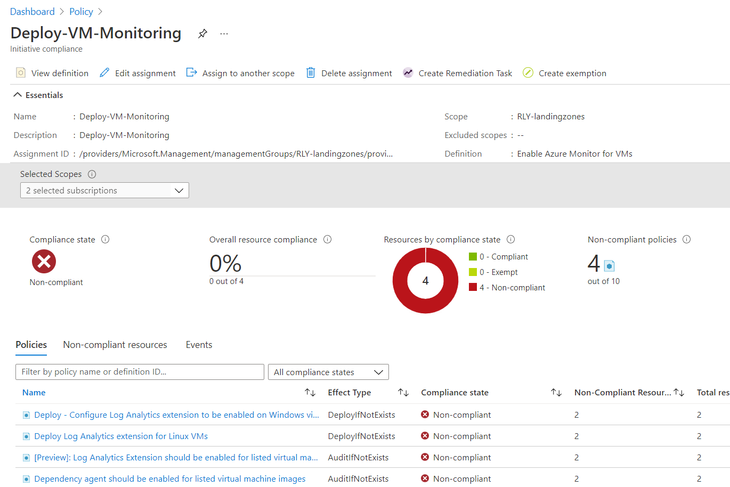
Task: Click the Enable Azure Monitor for VMs definition
Action: point(575,154)
